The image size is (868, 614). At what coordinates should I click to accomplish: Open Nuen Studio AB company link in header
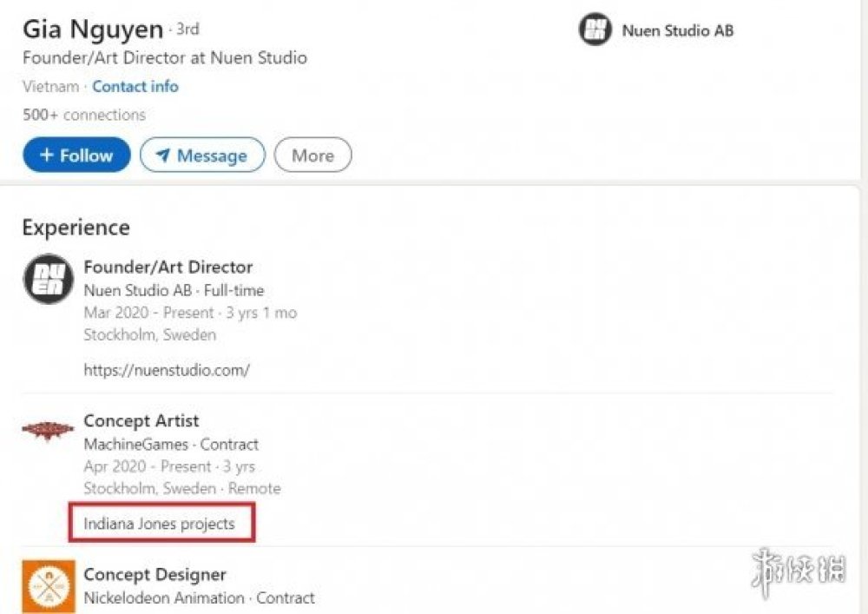677,30
